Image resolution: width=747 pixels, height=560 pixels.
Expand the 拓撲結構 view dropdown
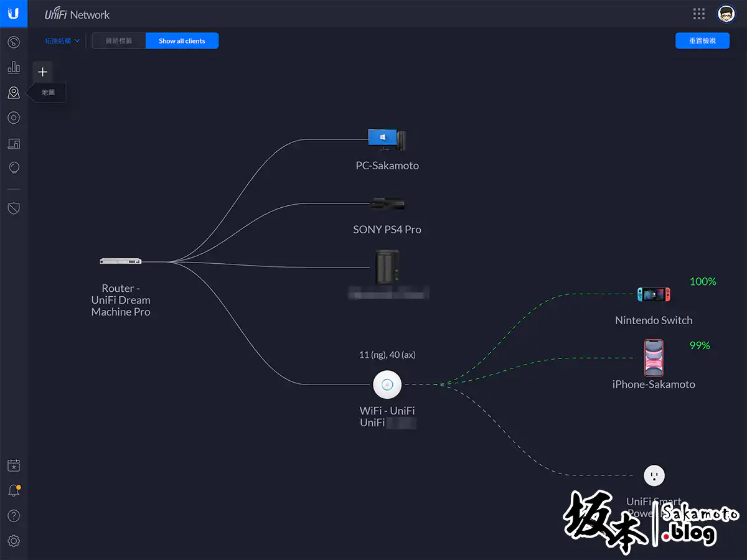pyautogui.click(x=62, y=41)
